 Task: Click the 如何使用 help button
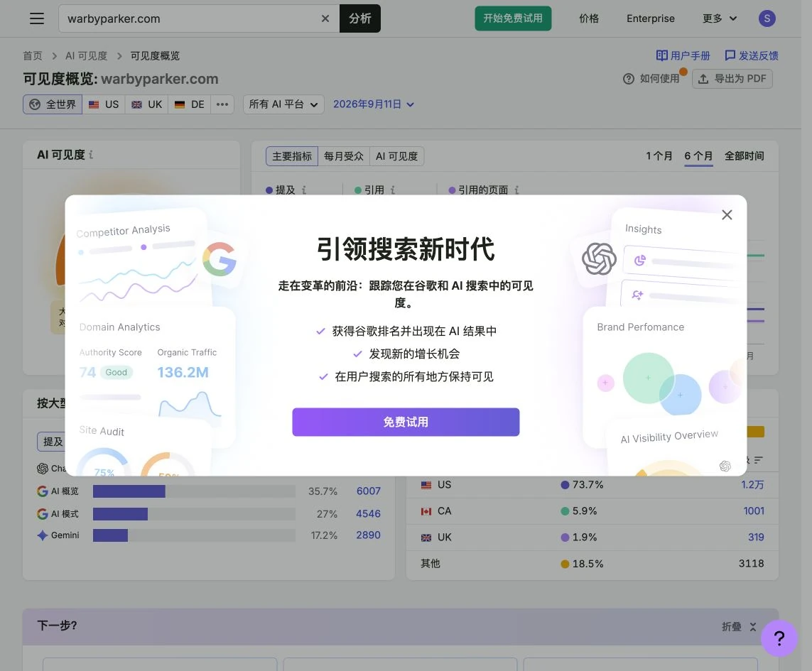651,79
